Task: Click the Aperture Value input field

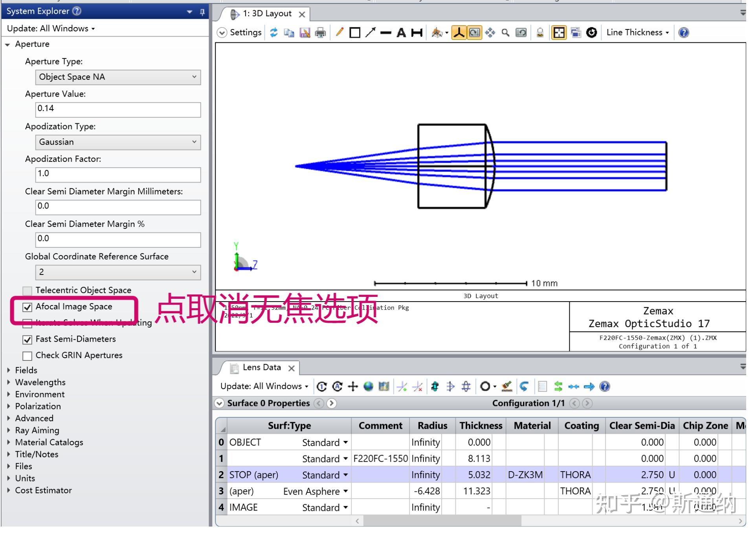Action: (x=118, y=109)
